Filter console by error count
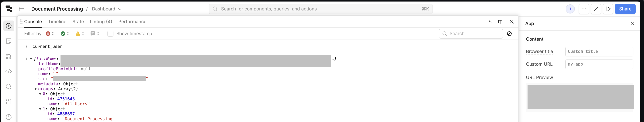Image resolution: width=644 pixels, height=122 pixels. click(50, 34)
